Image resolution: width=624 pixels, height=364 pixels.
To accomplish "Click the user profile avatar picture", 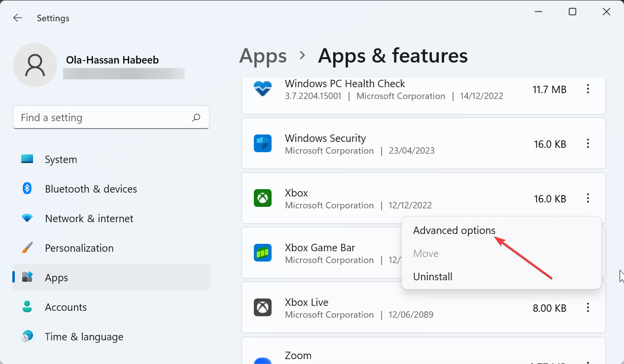I will pos(35,65).
